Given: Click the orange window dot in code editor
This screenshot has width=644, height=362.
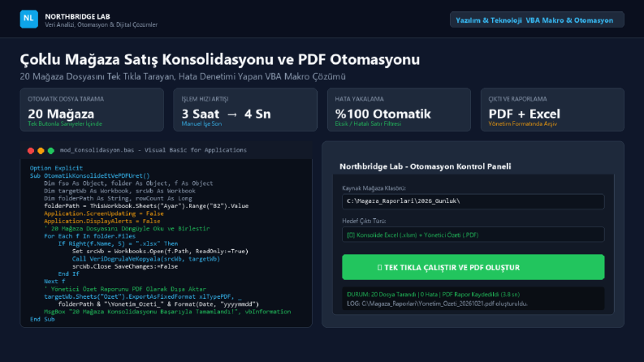Looking at the screenshot, I should coord(41,151).
